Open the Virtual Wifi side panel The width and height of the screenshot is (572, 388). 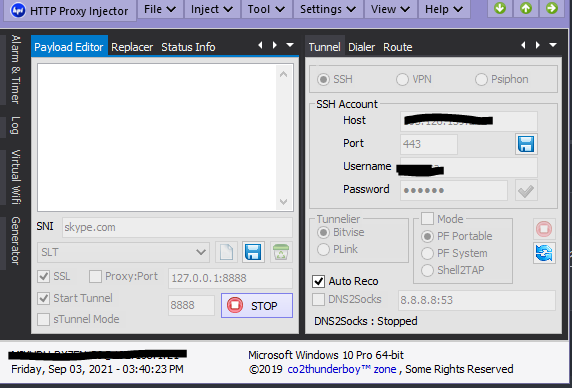[x=15, y=177]
